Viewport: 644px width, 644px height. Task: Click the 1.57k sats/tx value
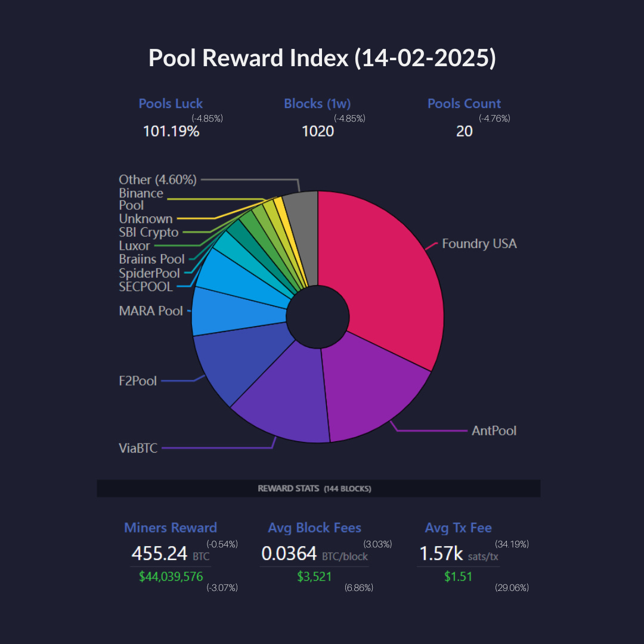pos(459,553)
